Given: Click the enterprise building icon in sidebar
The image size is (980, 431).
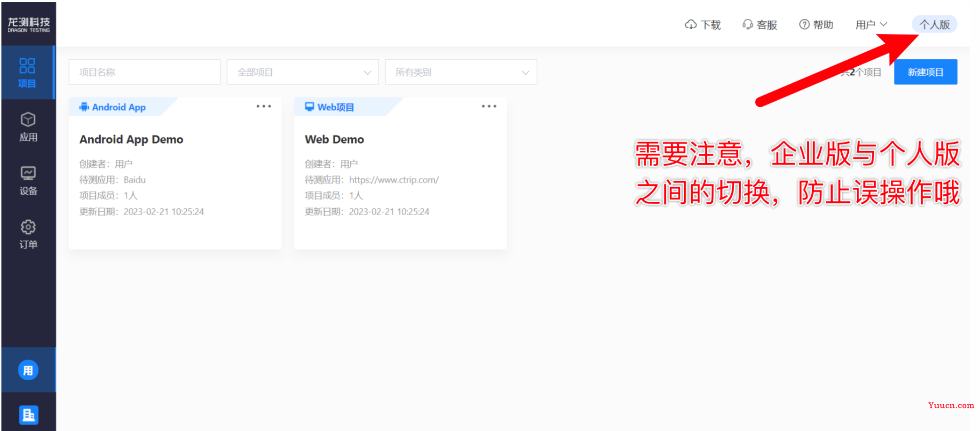Looking at the screenshot, I should (x=28, y=415).
